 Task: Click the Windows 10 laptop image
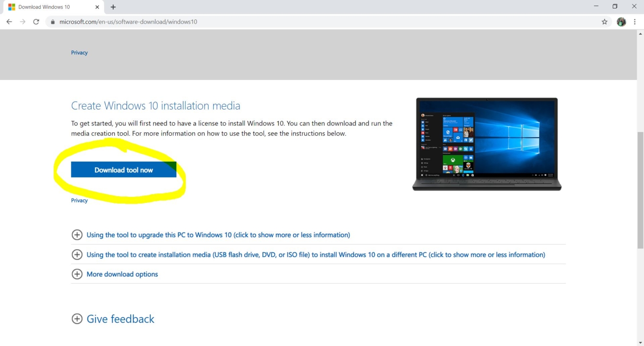tap(486, 144)
